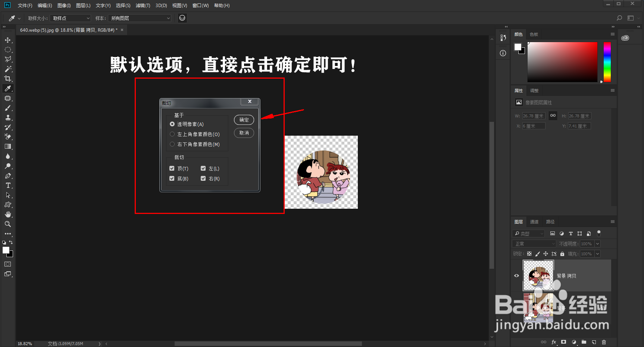This screenshot has height=347, width=644.
Task: Click the 背景 拷贝 layer thumbnail
Action: pyautogui.click(x=538, y=275)
